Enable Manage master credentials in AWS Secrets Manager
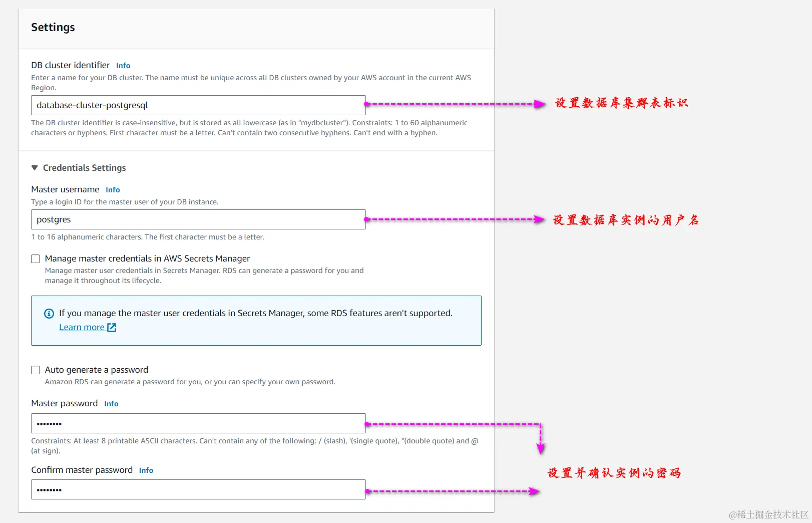The width and height of the screenshot is (812, 523). tap(36, 259)
